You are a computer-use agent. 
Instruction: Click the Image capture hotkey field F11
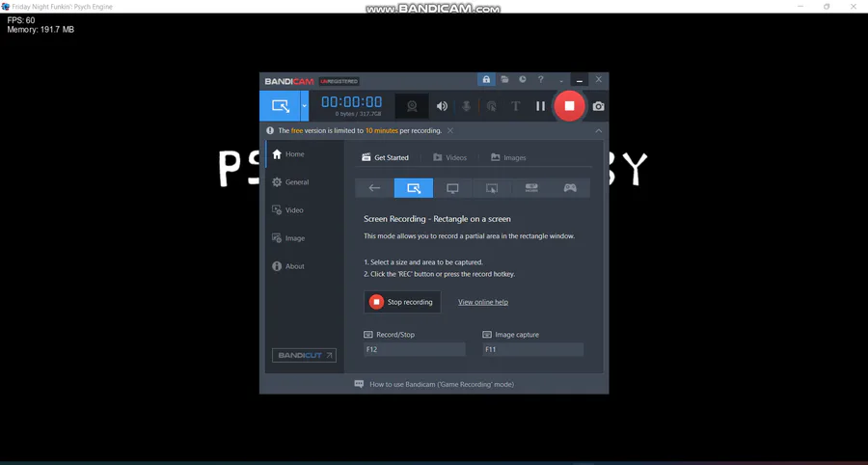(533, 350)
